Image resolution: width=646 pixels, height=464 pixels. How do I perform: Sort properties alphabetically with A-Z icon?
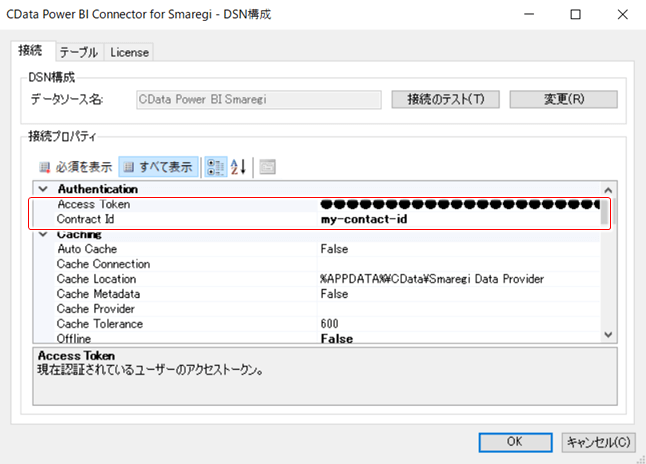pos(238,167)
